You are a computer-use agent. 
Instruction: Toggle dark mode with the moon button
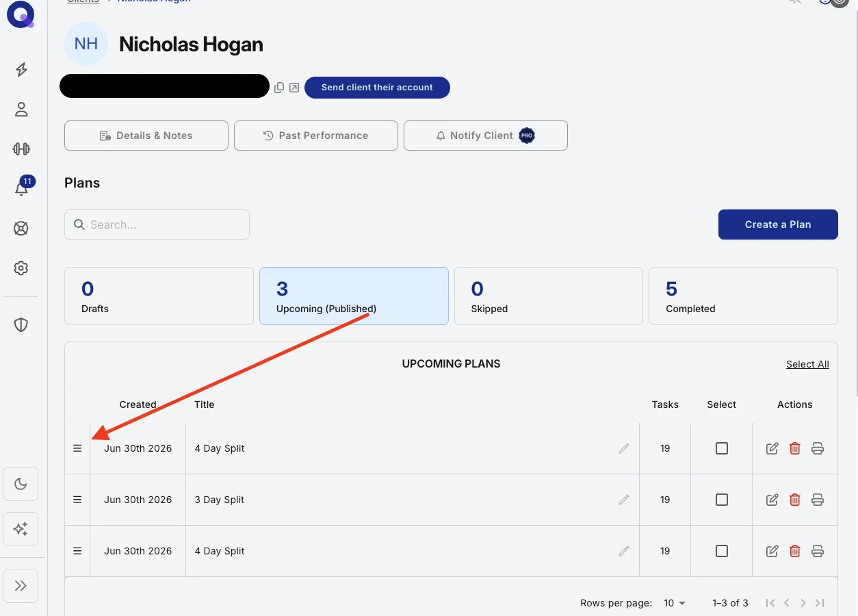pyautogui.click(x=21, y=485)
